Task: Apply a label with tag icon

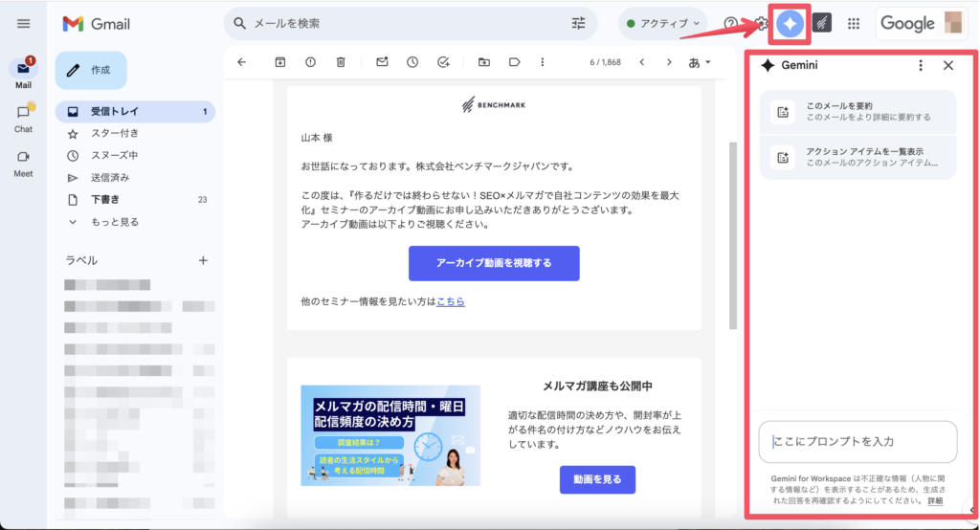Action: 514,62
